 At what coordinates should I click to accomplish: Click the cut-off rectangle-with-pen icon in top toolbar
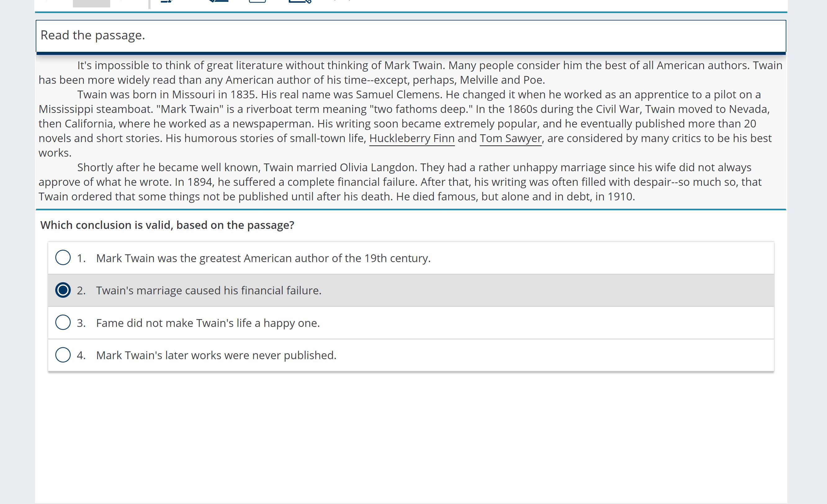coord(300,1)
